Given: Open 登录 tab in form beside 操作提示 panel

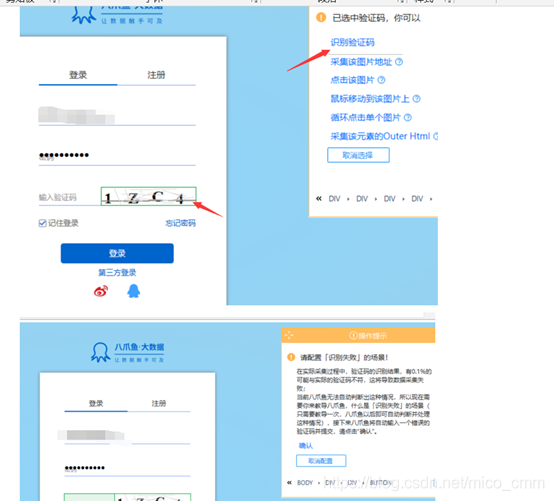Looking at the screenshot, I should (x=96, y=403).
